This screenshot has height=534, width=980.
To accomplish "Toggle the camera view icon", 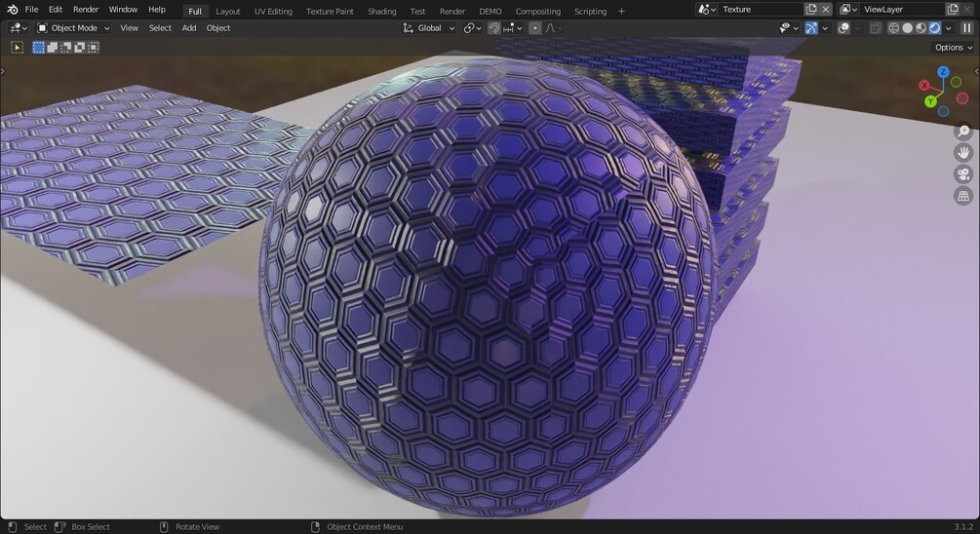I will [x=963, y=173].
